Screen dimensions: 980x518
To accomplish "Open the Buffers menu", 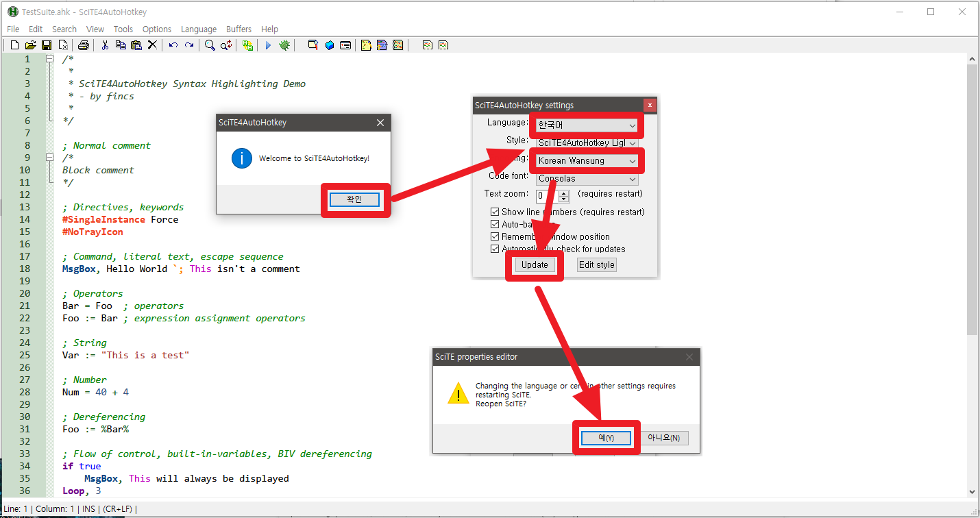I will click(238, 29).
